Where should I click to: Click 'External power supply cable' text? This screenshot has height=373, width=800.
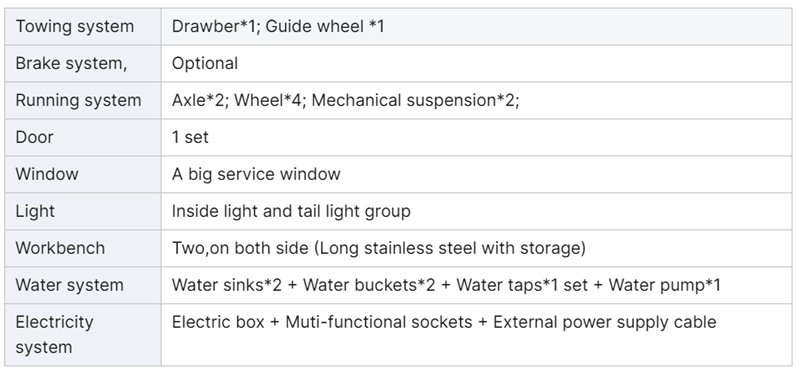tap(605, 322)
